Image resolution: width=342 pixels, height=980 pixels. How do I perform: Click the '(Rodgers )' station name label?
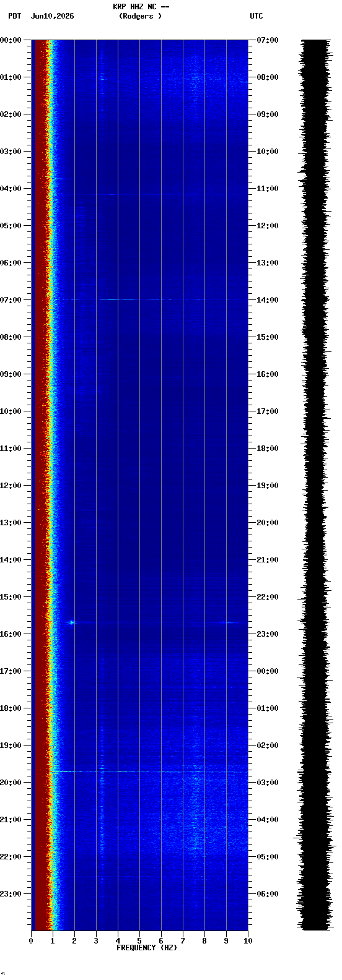141,16
